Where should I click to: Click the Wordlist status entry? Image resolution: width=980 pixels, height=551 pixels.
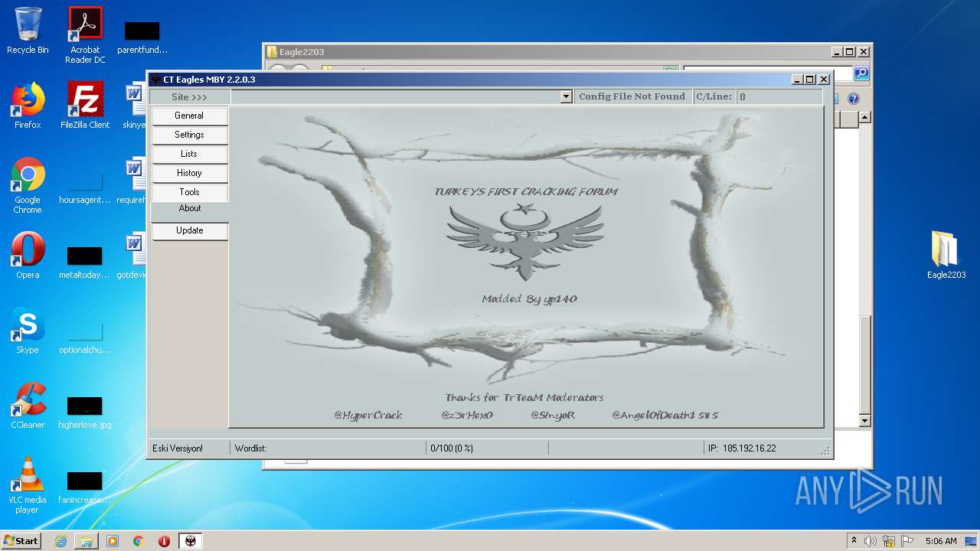250,448
